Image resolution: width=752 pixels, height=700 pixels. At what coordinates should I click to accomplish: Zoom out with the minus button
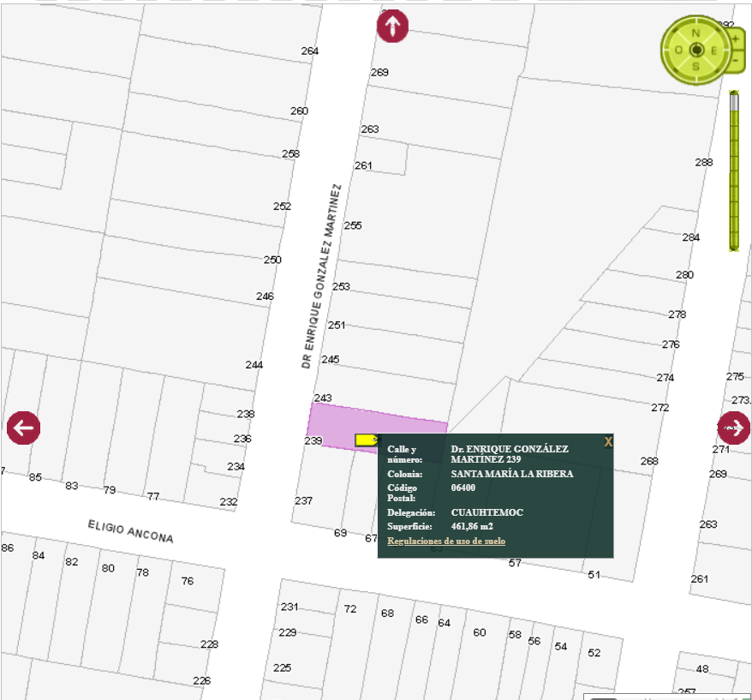736,62
